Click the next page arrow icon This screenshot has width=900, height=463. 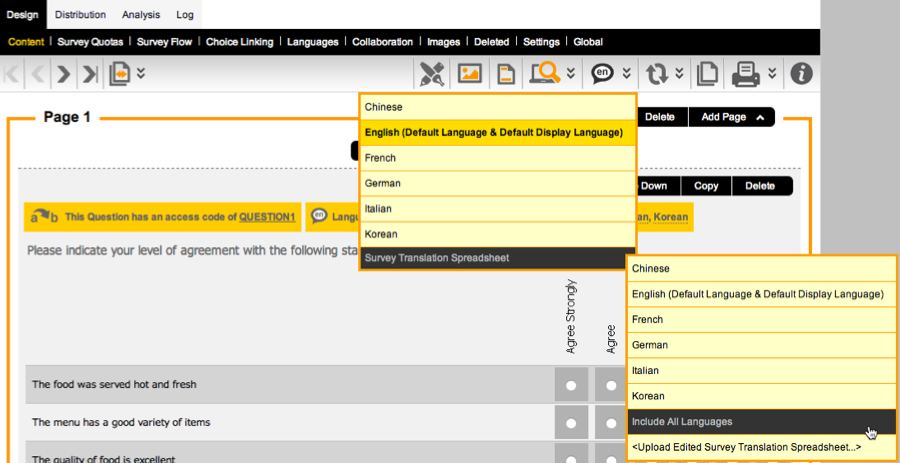63,73
